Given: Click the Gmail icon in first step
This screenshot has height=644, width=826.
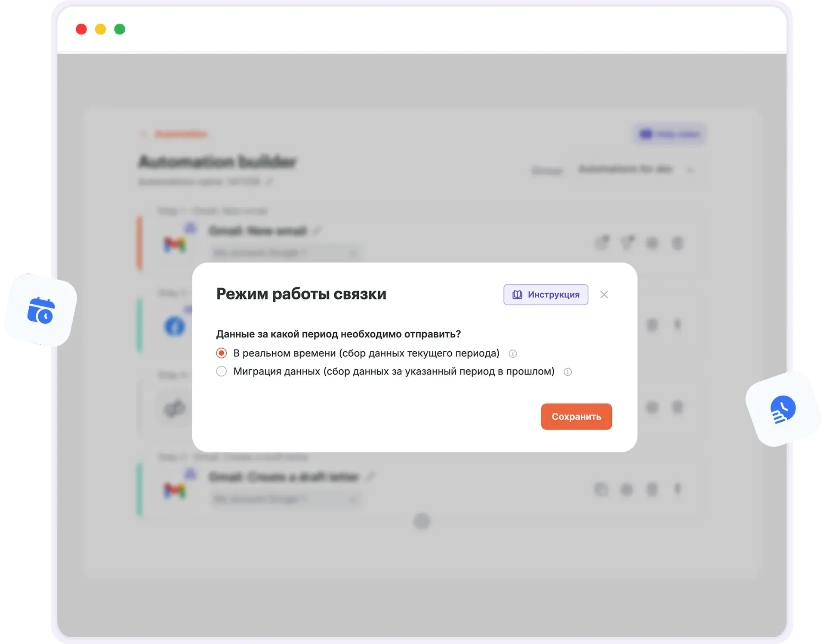Looking at the screenshot, I should coord(175,245).
